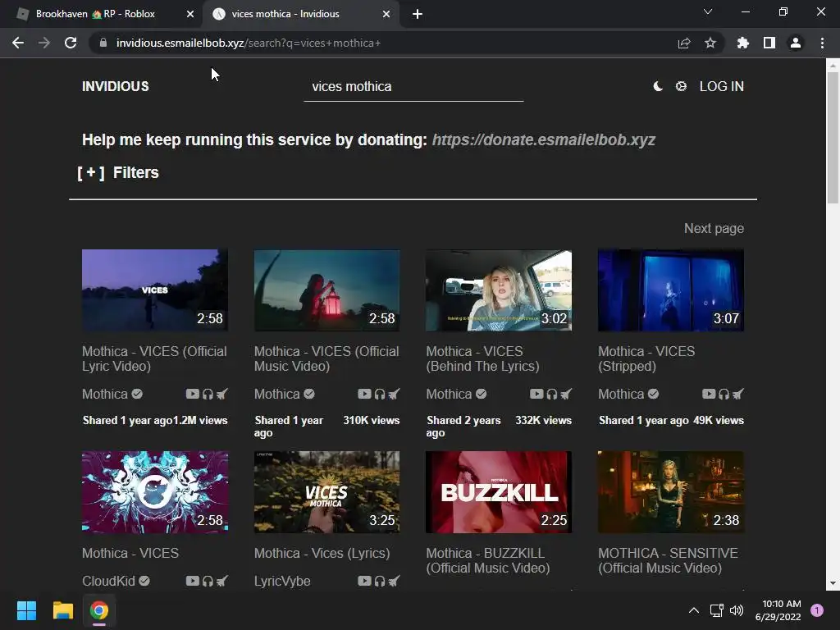Open Chrome extensions puzzle icon
This screenshot has height=630, width=840.
click(x=742, y=43)
